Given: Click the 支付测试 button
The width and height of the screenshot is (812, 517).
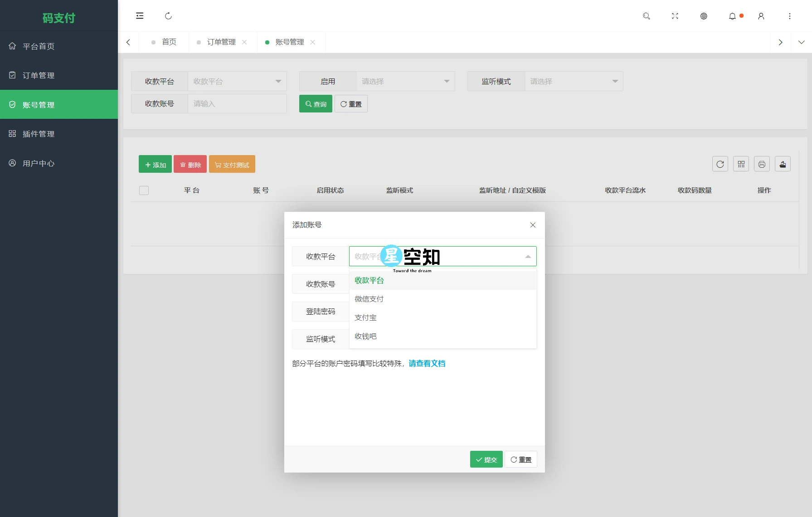Looking at the screenshot, I should pos(232,164).
